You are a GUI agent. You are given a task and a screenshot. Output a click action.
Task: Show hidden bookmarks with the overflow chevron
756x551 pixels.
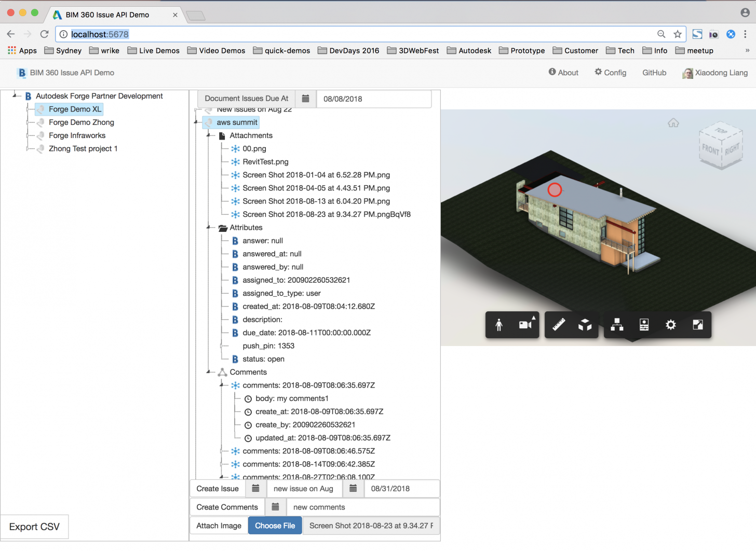pyautogui.click(x=747, y=50)
